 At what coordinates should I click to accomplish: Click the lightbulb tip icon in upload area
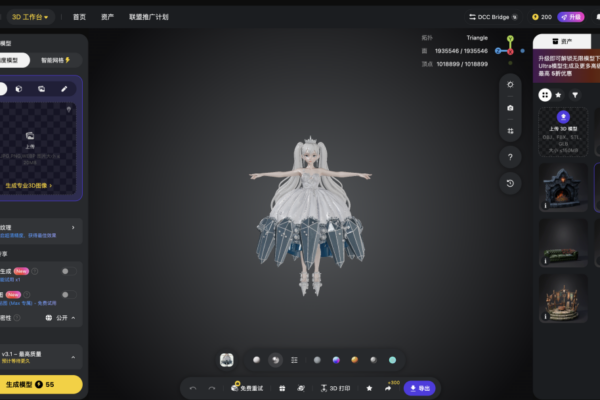coord(69,109)
